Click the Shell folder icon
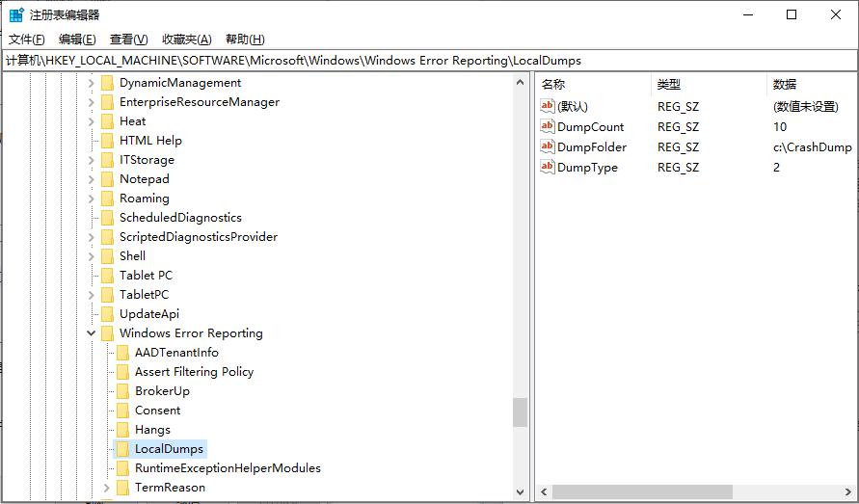This screenshot has width=859, height=504. (x=107, y=255)
